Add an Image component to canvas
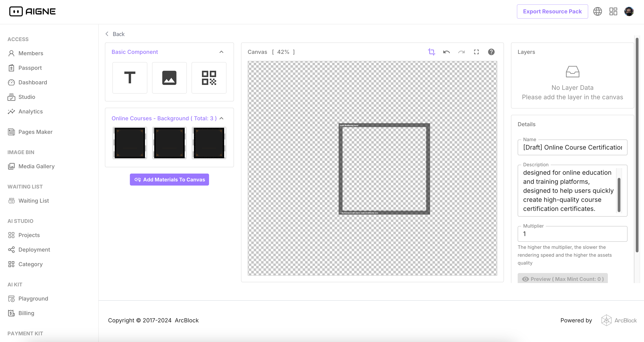Viewport: 644px width, 342px height. [169, 78]
